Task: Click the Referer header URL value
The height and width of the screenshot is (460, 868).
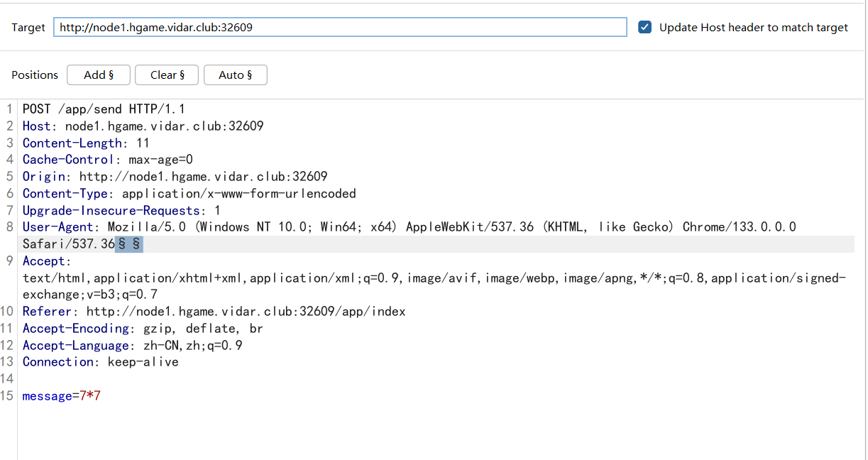Action: [x=246, y=312]
